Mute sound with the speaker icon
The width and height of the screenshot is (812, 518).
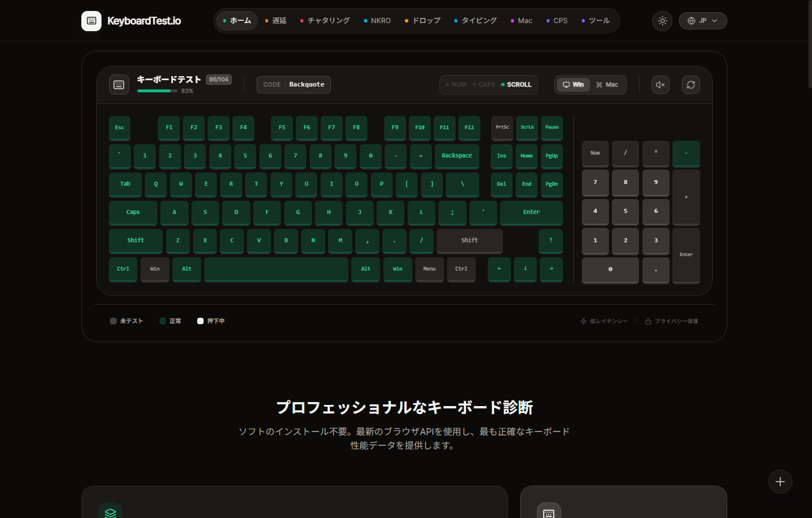click(660, 85)
